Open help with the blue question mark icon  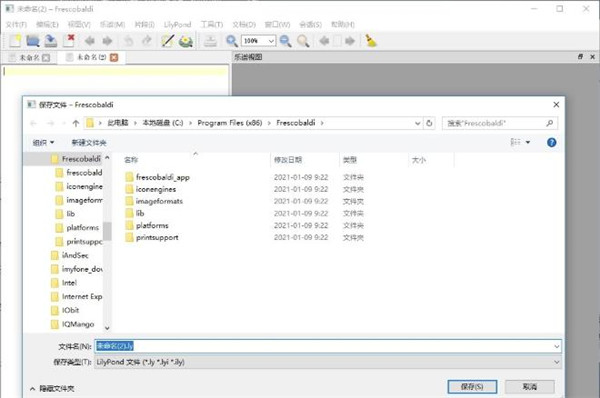pos(551,142)
